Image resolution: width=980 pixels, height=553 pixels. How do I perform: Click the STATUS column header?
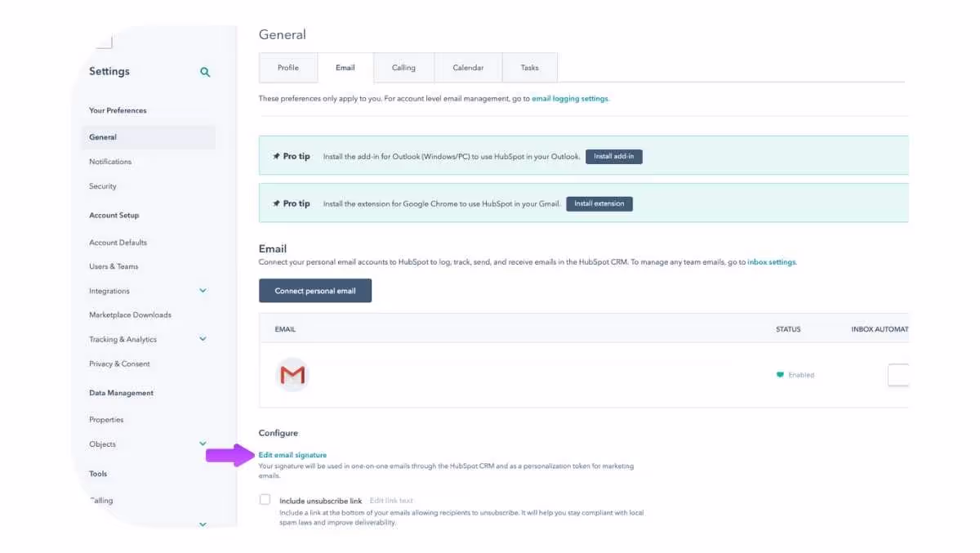point(788,329)
